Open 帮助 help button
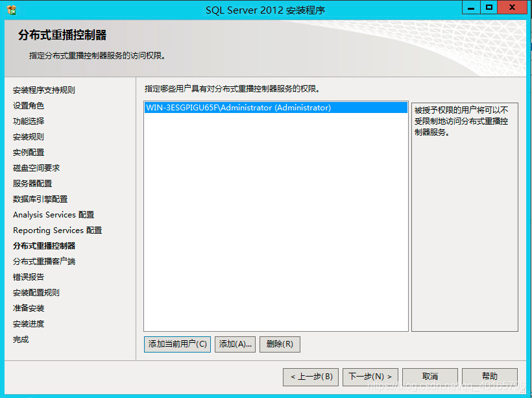 (490, 377)
